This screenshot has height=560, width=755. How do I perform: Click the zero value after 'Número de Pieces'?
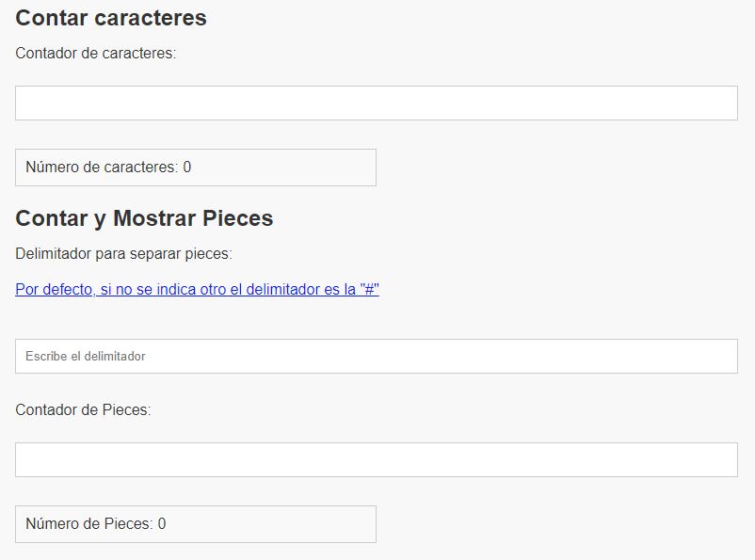162,524
